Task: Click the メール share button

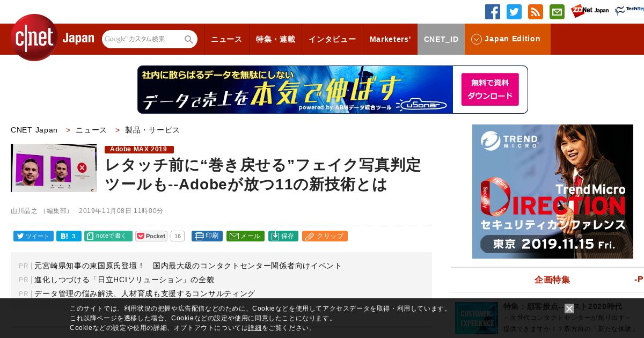Action: coord(245,236)
